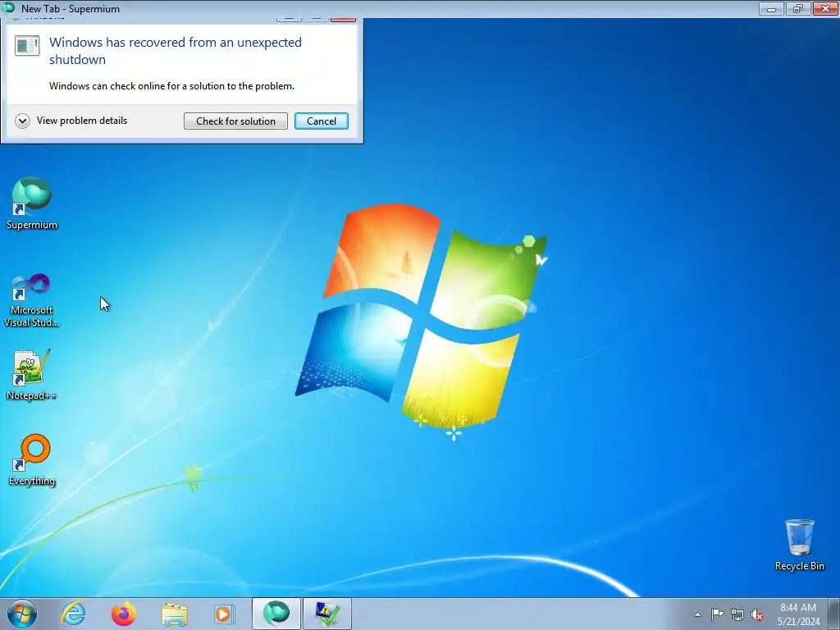
Task: Click the Supermium title bar icon
Action: (x=8, y=8)
